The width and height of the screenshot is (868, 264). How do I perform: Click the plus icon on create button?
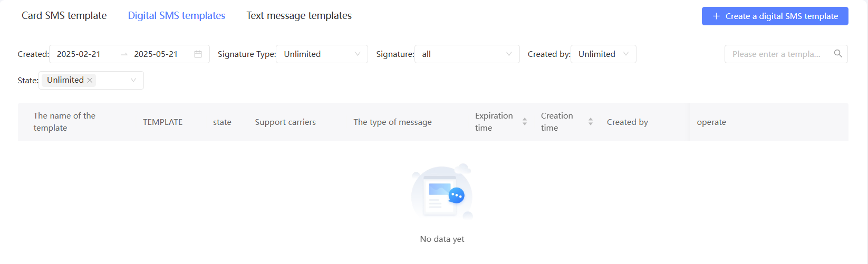(x=716, y=16)
